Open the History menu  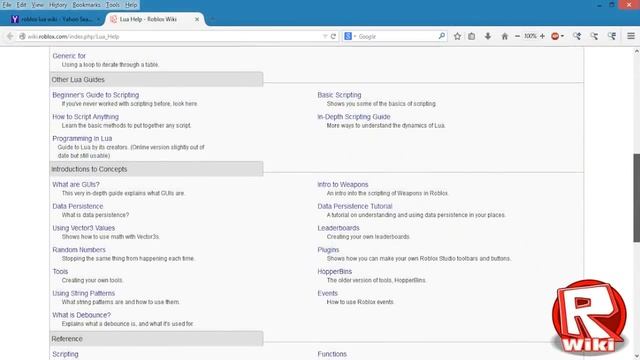[58, 5]
